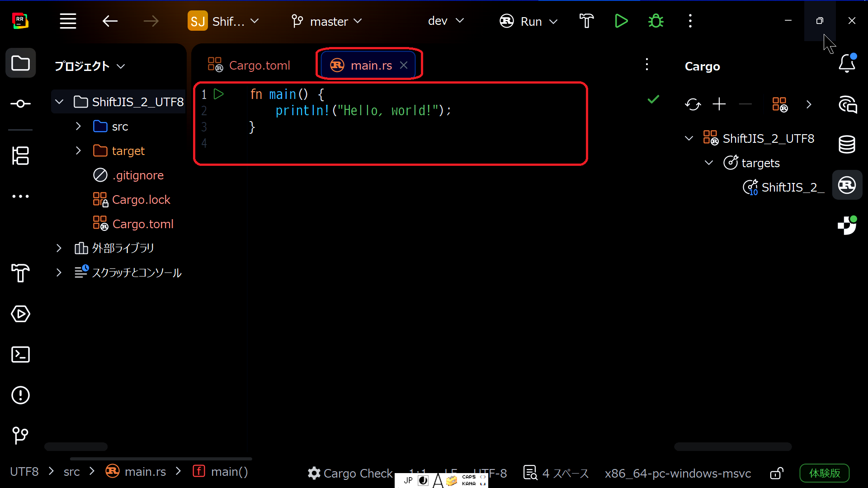Image resolution: width=868 pixels, height=488 pixels.
Task: Click the Cargo Check status widget
Action: [350, 473]
